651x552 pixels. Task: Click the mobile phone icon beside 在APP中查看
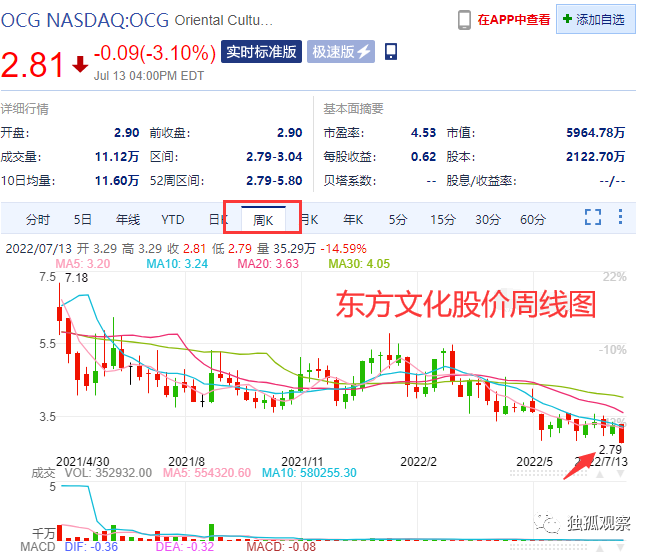tap(464, 20)
